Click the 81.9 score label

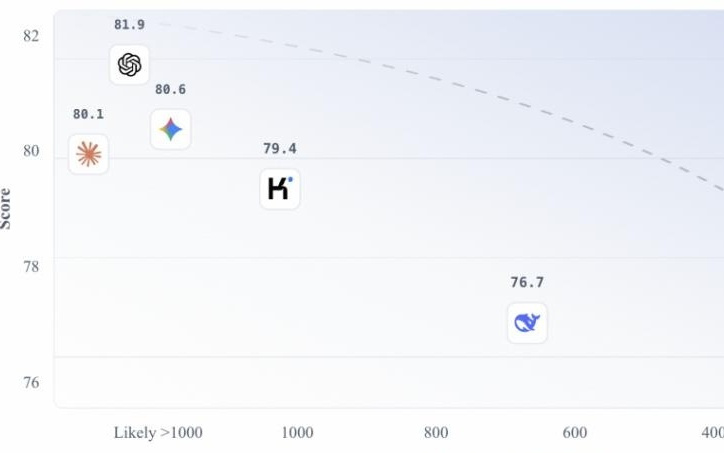click(x=129, y=25)
